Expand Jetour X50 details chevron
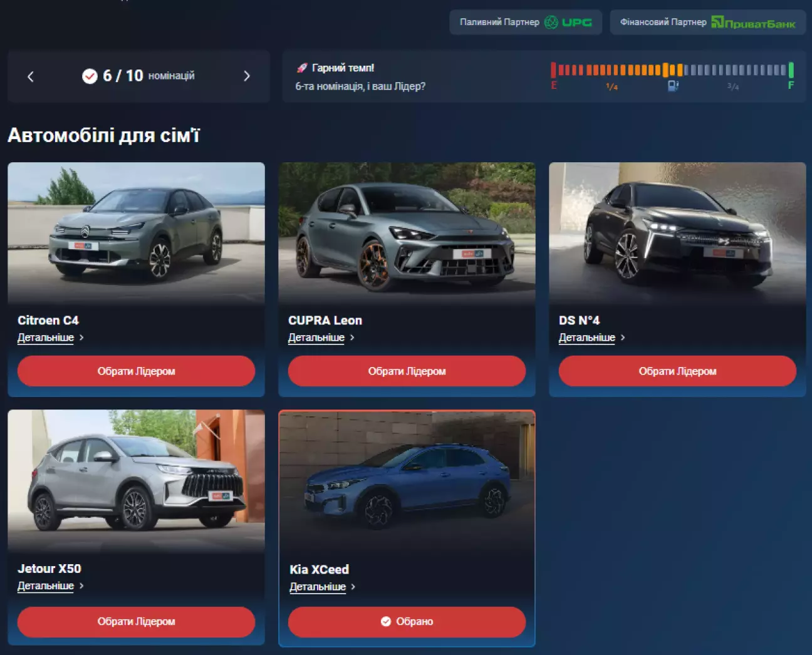812x655 pixels. click(81, 585)
